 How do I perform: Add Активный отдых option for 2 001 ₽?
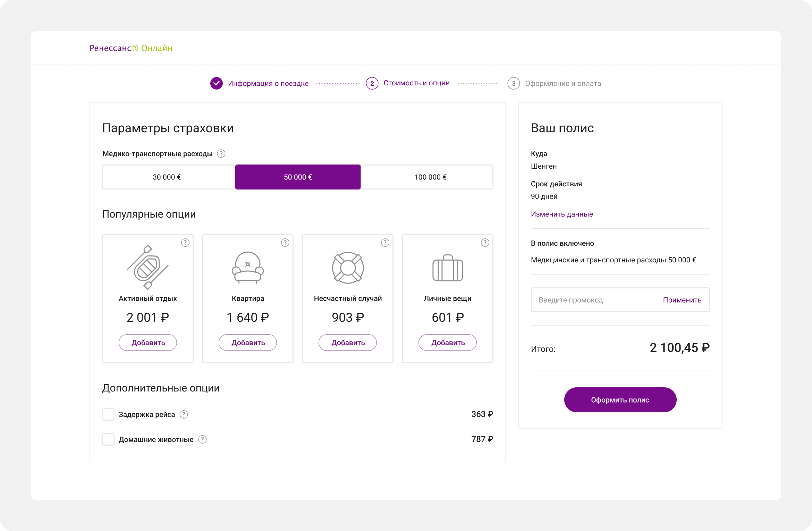point(148,343)
